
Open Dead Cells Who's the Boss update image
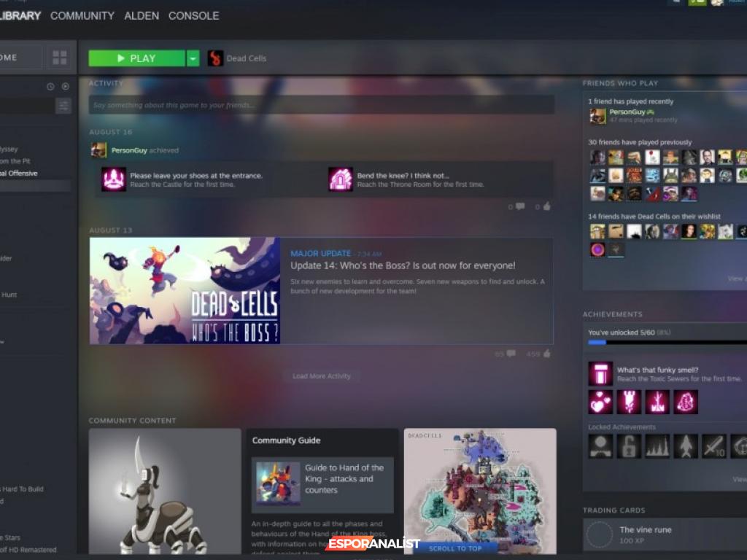pos(185,291)
